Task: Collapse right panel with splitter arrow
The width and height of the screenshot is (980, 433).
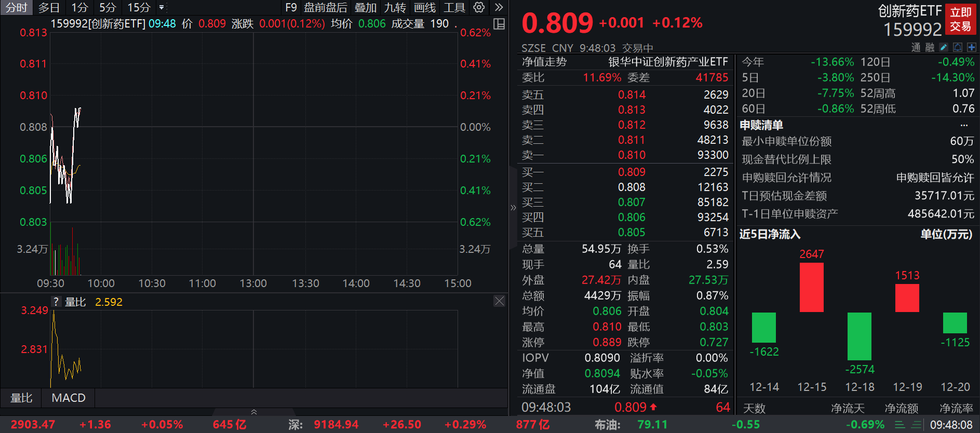Action: click(x=513, y=208)
